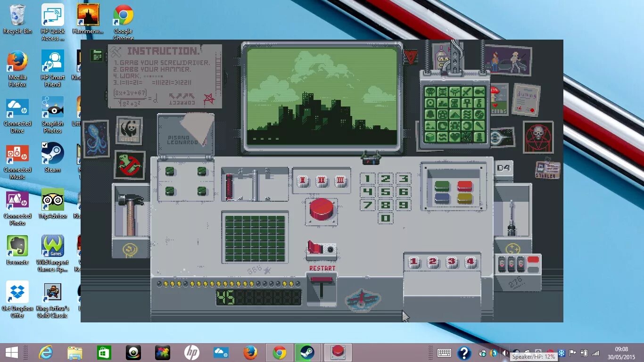Tap keypad digit 0
Image resolution: width=644 pixels, height=362 pixels.
coord(386,218)
